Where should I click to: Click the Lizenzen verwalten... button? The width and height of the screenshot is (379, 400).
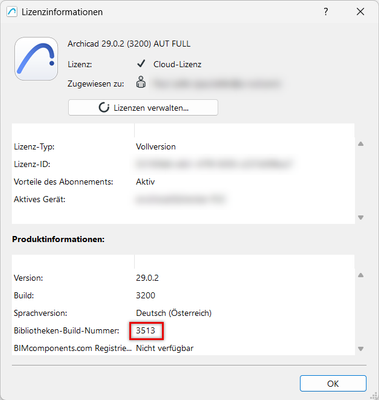click(x=143, y=108)
